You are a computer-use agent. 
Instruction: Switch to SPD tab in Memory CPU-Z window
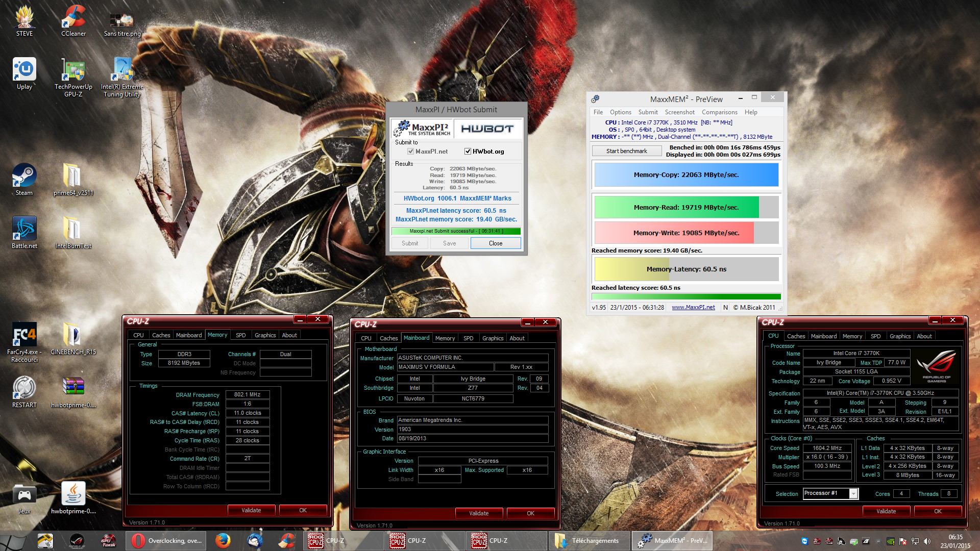click(240, 335)
